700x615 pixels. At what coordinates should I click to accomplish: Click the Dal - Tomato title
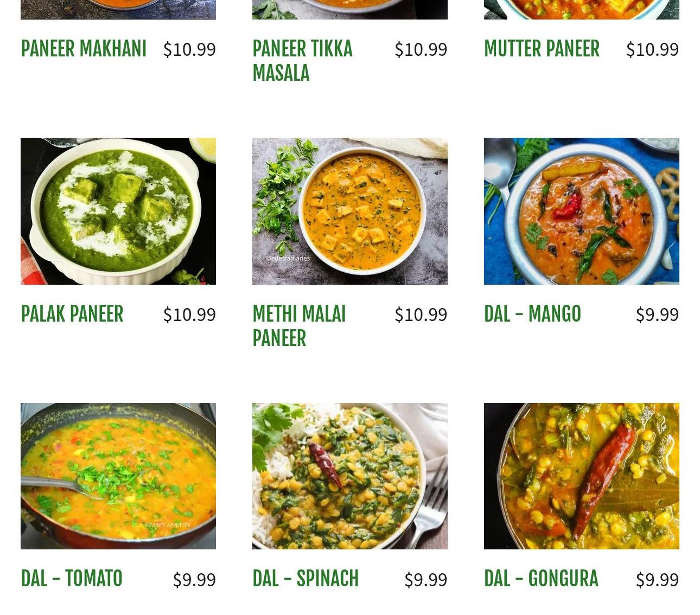point(72,579)
